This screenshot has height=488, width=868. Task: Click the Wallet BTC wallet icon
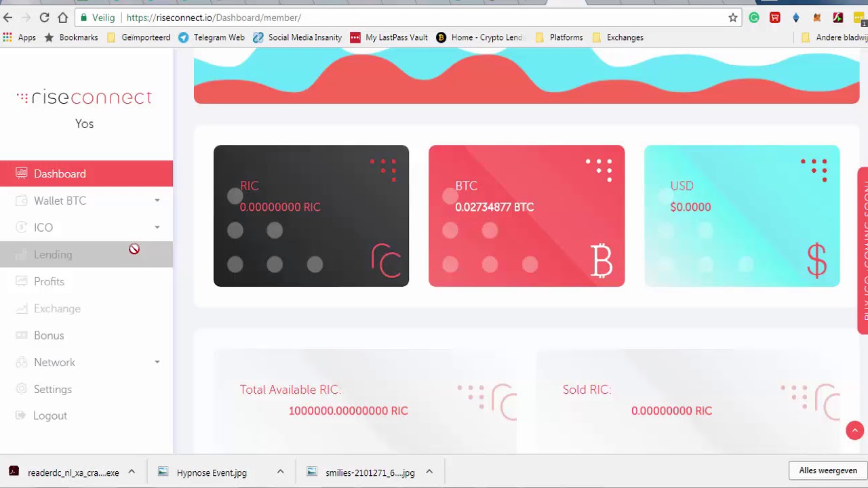pyautogui.click(x=21, y=201)
